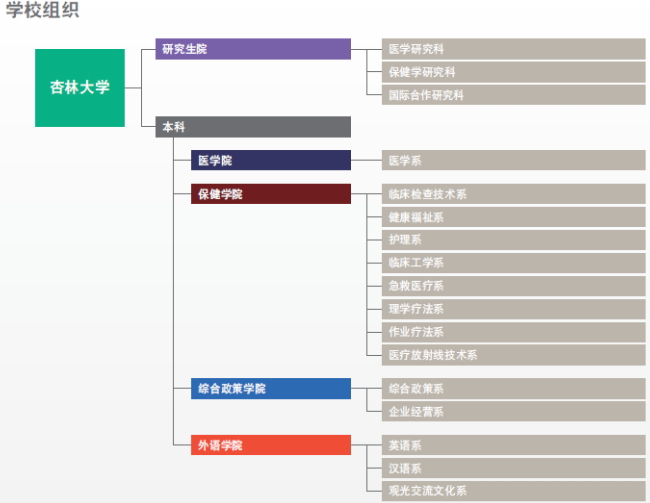Select the 作业疗法系 department row

[513, 332]
